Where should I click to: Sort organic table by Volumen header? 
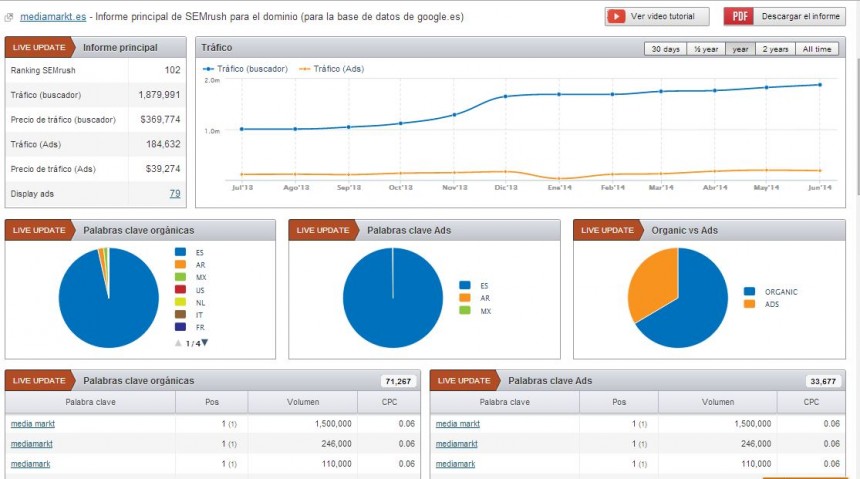(x=303, y=402)
